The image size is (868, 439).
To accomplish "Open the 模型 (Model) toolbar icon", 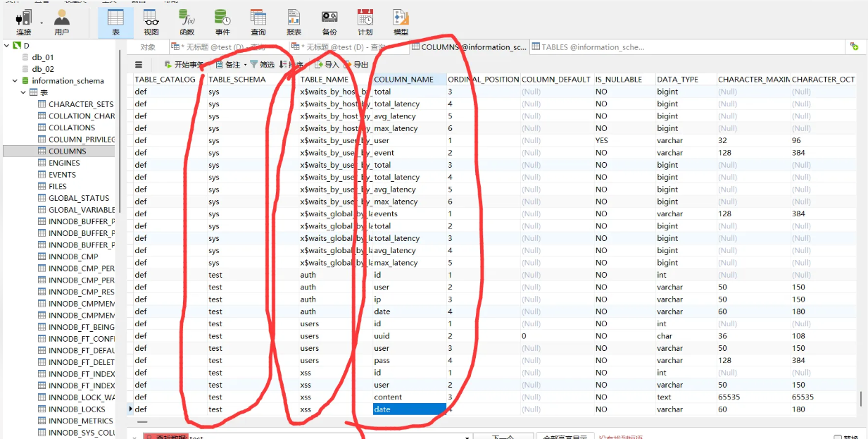I will click(401, 21).
